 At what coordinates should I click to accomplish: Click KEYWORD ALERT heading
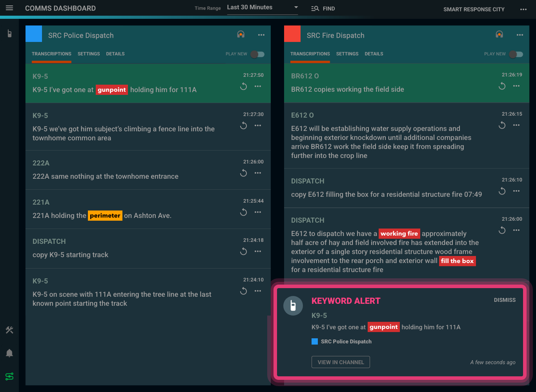346,301
